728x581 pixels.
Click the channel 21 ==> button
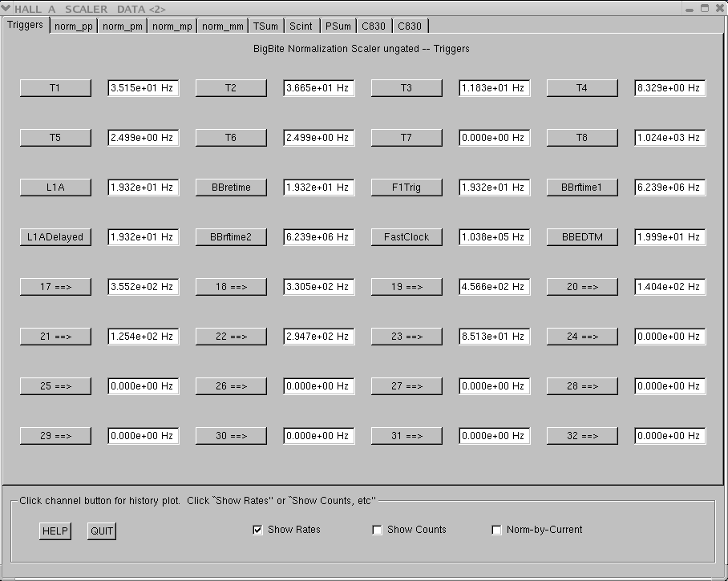click(x=55, y=337)
